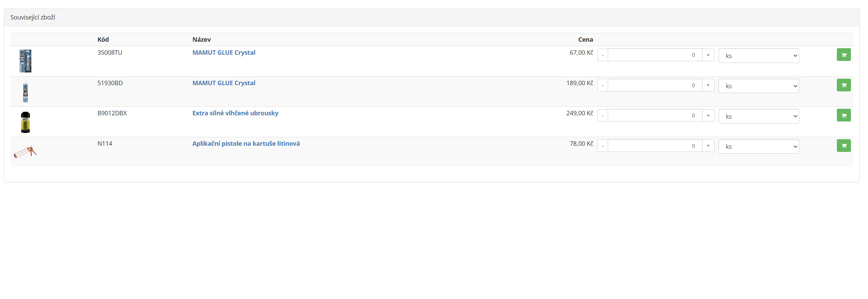Add Extra silné vlhčené ubrousky to cart
The image size is (868, 299).
click(843, 115)
